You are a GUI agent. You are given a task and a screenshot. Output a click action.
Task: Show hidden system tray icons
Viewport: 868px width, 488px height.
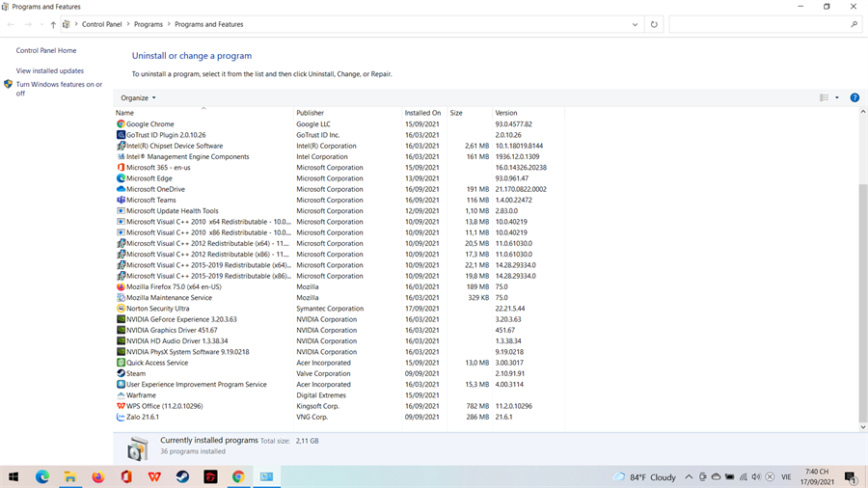click(x=689, y=477)
